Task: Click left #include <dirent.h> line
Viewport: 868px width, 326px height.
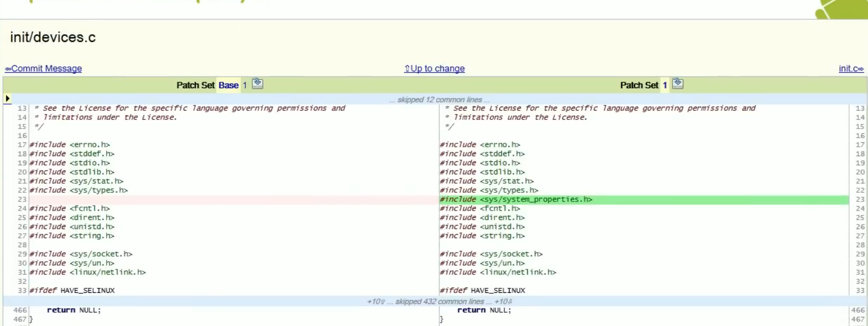Action: (x=72, y=218)
